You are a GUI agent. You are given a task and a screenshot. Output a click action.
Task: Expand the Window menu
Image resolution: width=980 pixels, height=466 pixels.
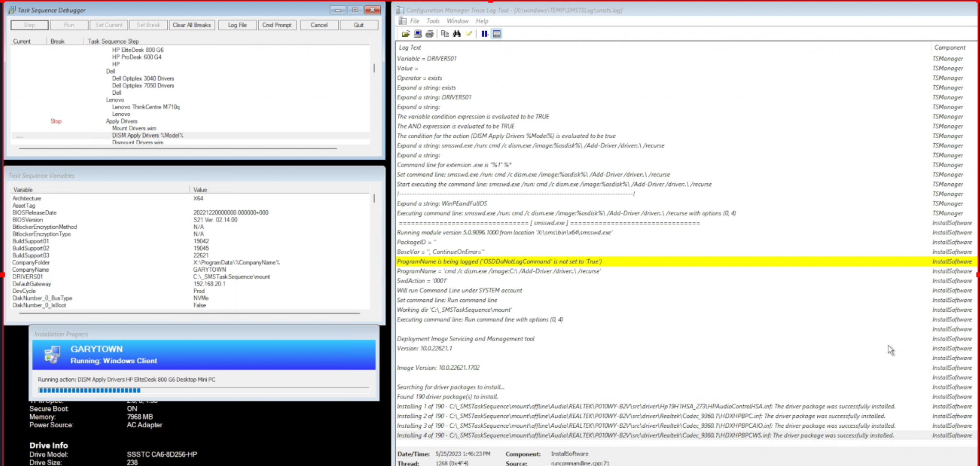457,21
